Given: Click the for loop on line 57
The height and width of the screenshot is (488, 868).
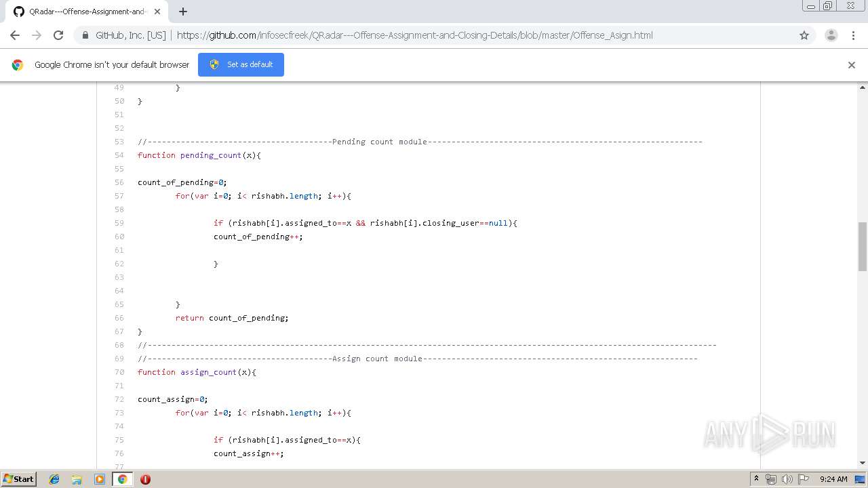Looking at the screenshot, I should [263, 196].
